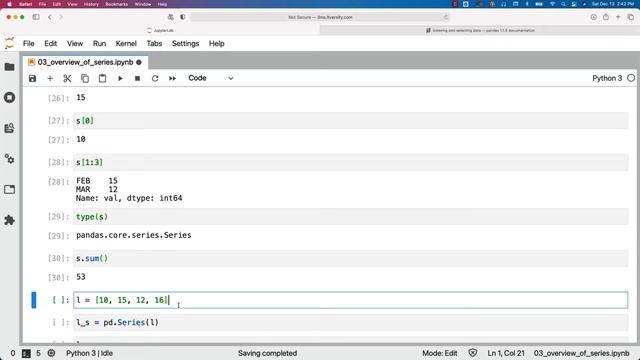This screenshot has height=360, width=640.
Task: Restart the kernel
Action: click(155, 78)
